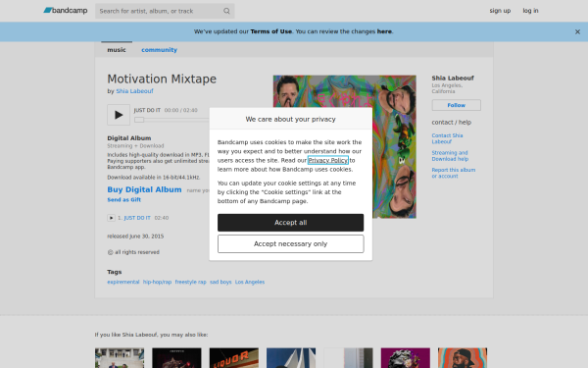
Task: Open the Privacy Policy link in the dialog
Action: tap(327, 160)
